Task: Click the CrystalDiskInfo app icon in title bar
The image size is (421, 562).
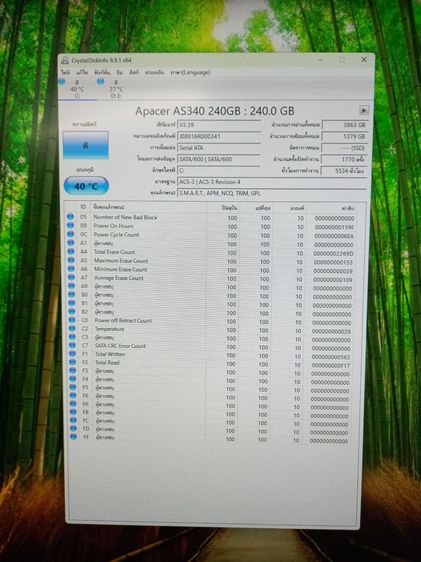Action: click(x=65, y=60)
